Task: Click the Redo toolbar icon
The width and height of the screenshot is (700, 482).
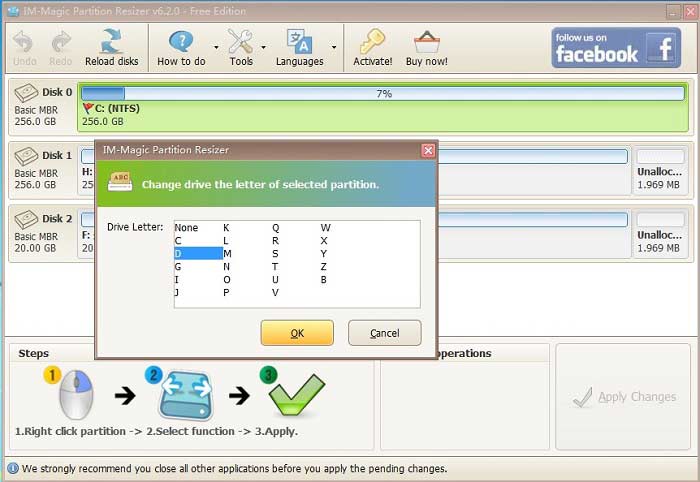Action: 61,48
